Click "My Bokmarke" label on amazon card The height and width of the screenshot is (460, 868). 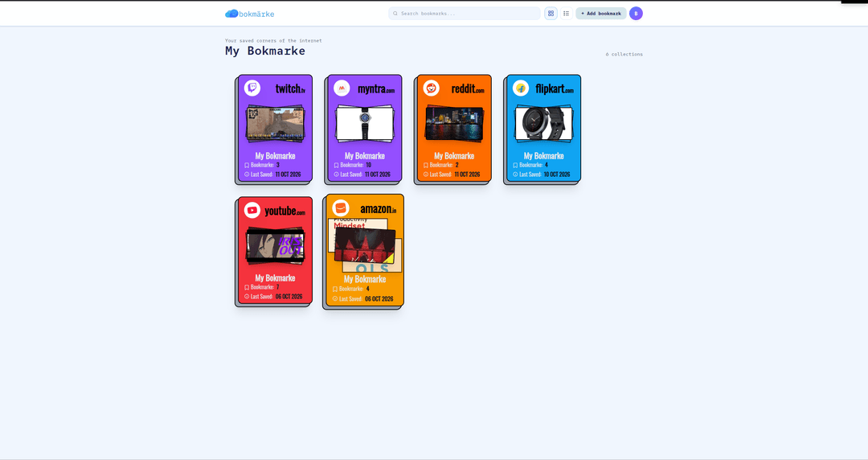click(x=365, y=279)
